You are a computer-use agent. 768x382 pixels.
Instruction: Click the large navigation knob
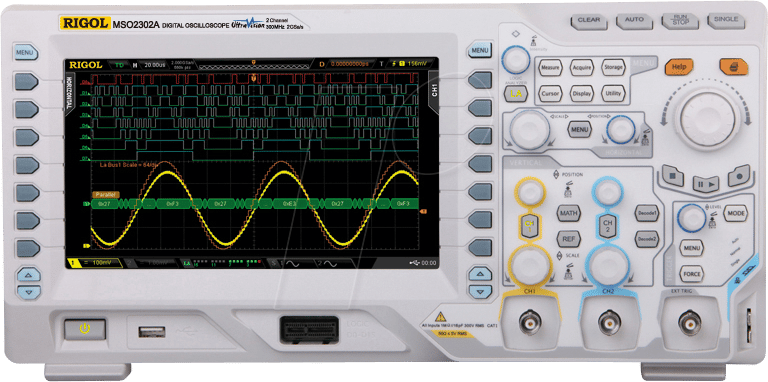(708, 119)
